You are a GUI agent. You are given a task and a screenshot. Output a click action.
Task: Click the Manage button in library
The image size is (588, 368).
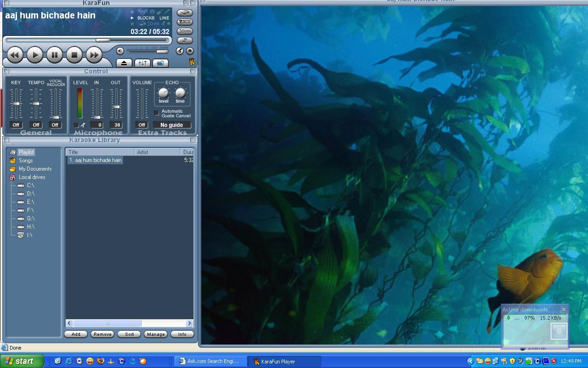pyautogui.click(x=156, y=334)
